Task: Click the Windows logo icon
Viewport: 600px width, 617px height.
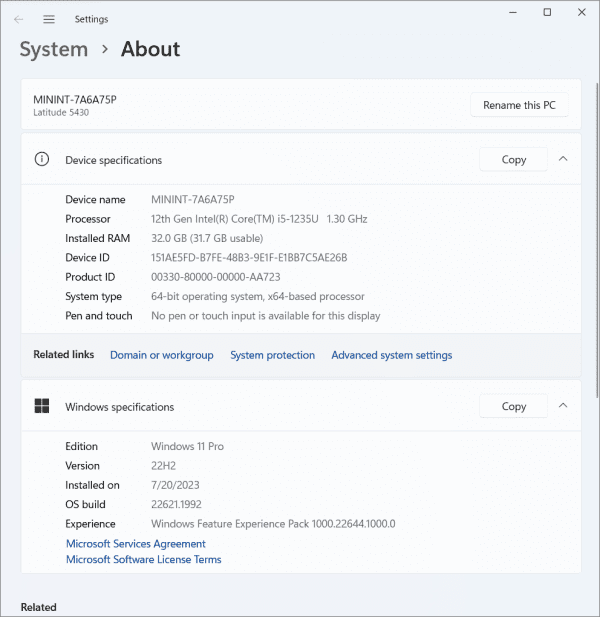Action: coord(42,406)
